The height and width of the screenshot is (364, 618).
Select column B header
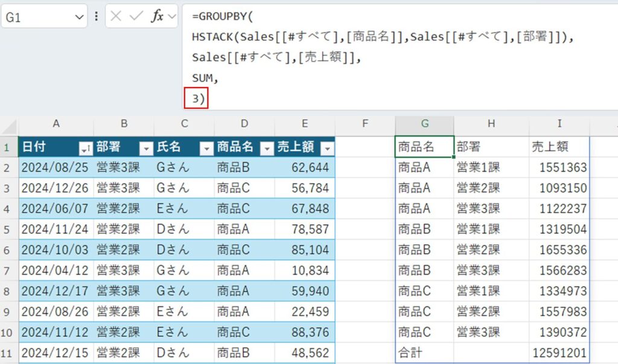pos(124,124)
